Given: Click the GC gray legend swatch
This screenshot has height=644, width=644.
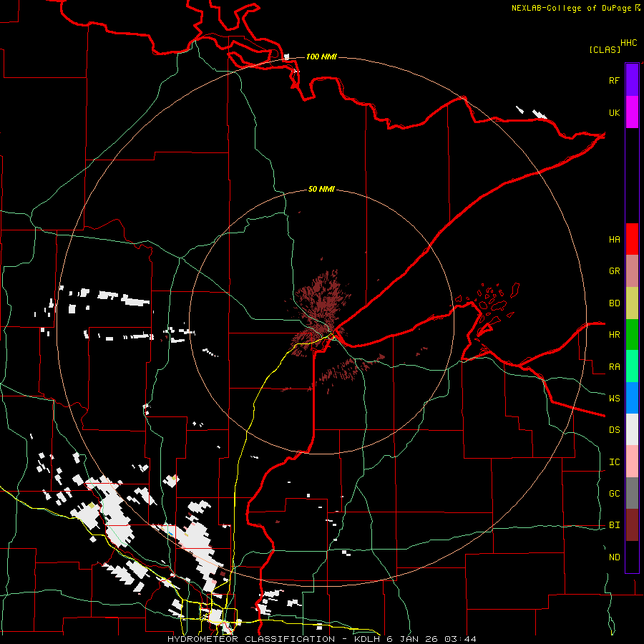Looking at the screenshot, I should pyautogui.click(x=632, y=493).
